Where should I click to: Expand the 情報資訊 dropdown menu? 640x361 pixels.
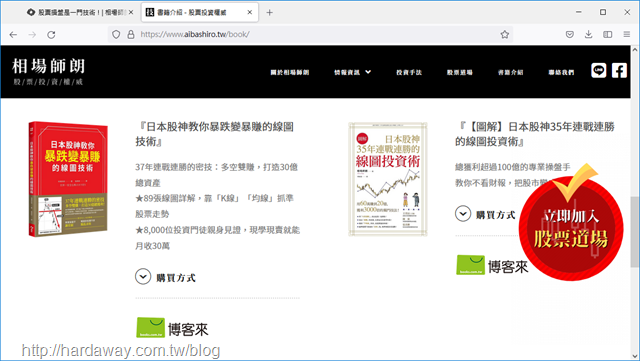353,72
